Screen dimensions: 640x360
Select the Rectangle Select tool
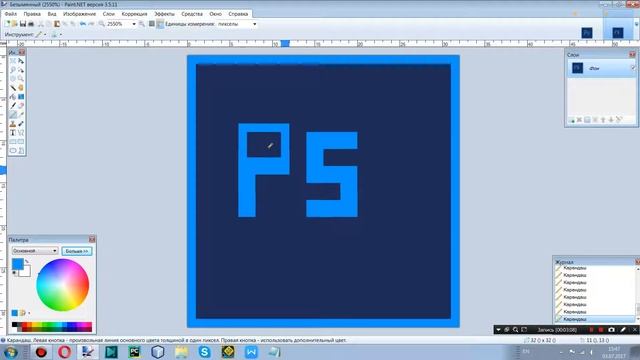[13, 61]
